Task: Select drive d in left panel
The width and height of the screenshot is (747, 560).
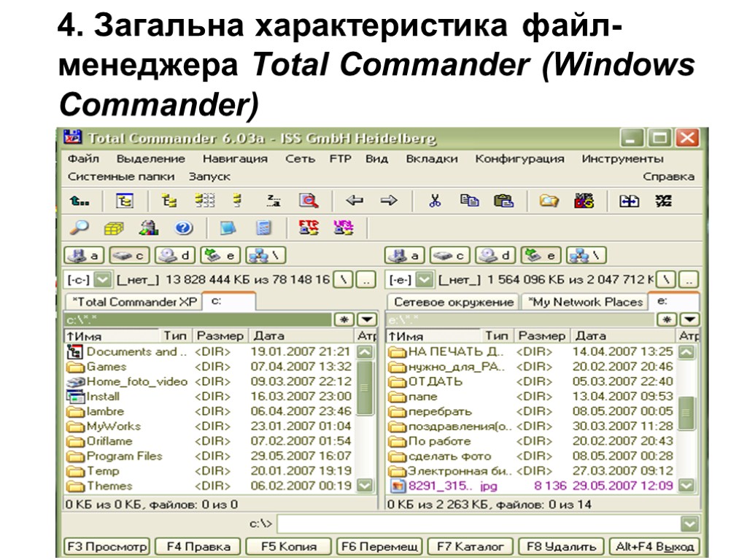Action: (174, 256)
